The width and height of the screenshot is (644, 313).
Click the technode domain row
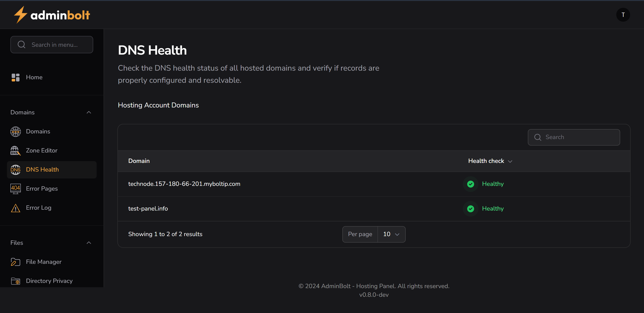[x=184, y=184]
